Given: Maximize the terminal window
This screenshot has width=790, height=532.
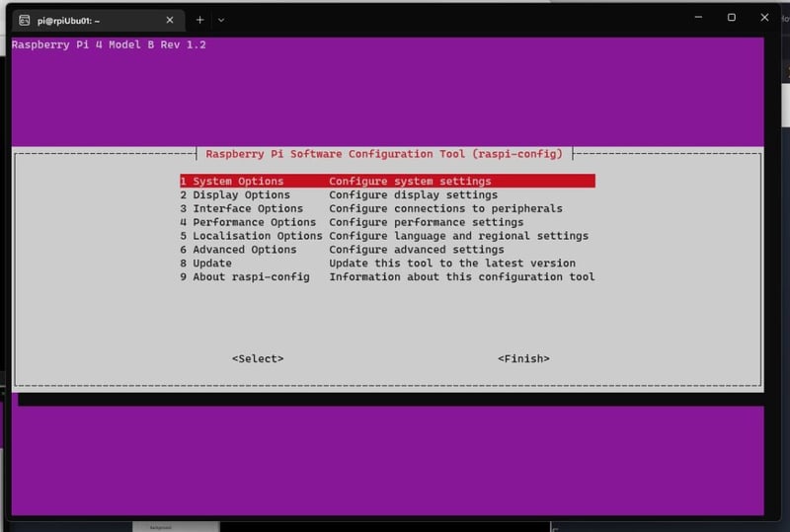Looking at the screenshot, I should tap(732, 17).
